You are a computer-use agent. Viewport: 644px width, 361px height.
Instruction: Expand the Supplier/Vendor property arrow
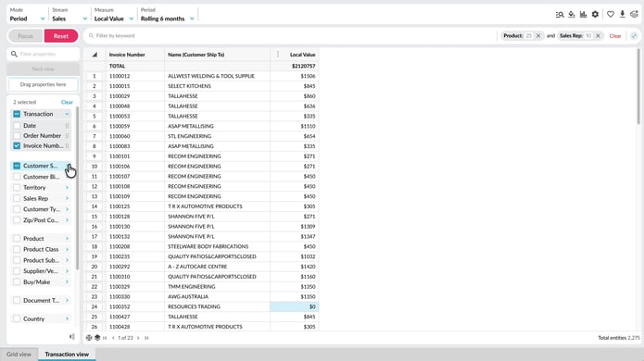pos(67,271)
